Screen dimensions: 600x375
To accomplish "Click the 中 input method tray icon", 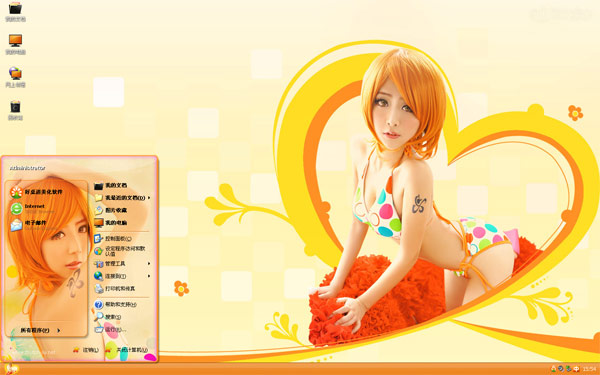I will [576, 369].
